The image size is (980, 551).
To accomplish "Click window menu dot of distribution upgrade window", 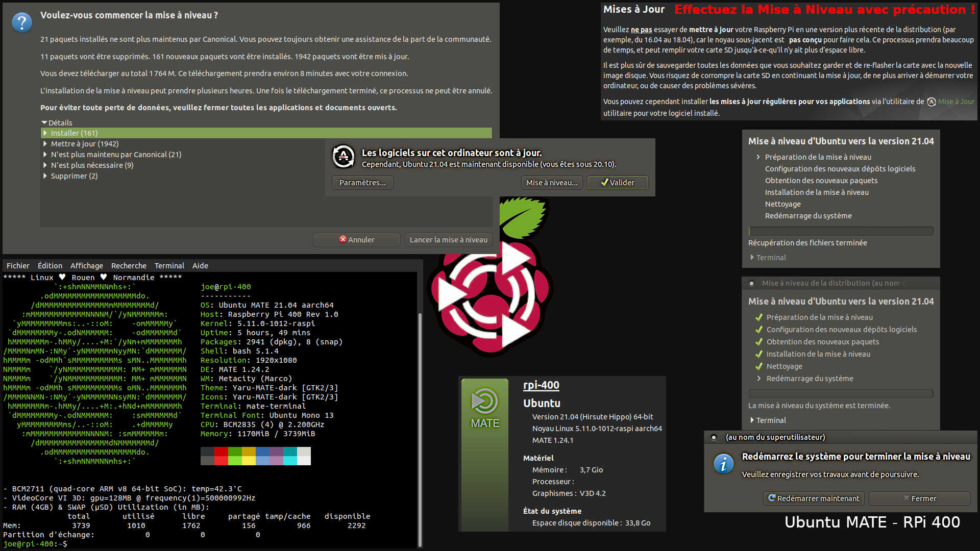I will tap(751, 283).
